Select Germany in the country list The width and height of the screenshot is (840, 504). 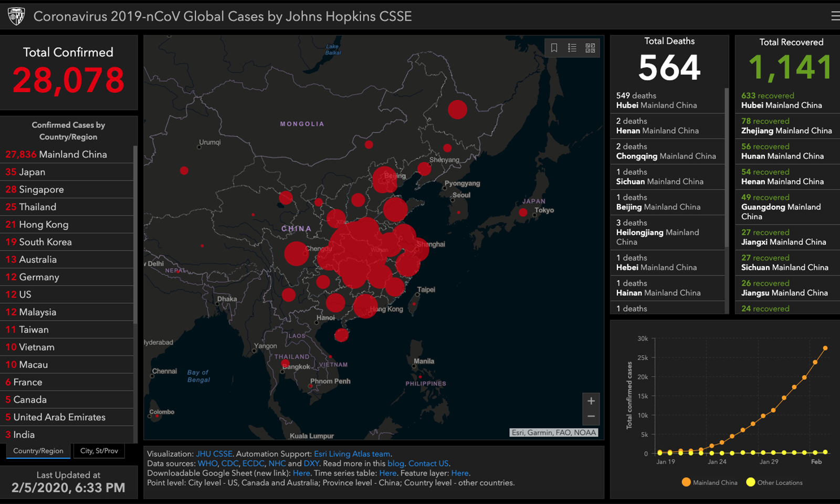pyautogui.click(x=67, y=277)
